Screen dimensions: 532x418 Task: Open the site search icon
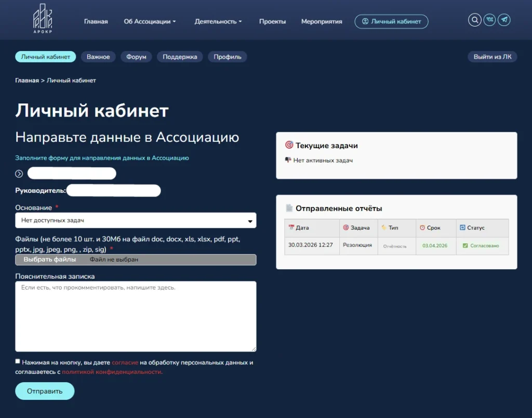(475, 20)
